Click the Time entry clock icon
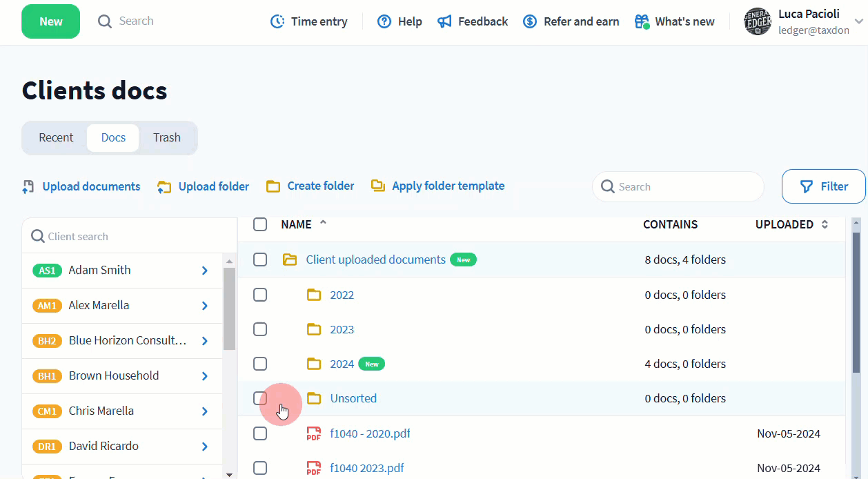Image resolution: width=868 pixels, height=479 pixels. (x=277, y=21)
